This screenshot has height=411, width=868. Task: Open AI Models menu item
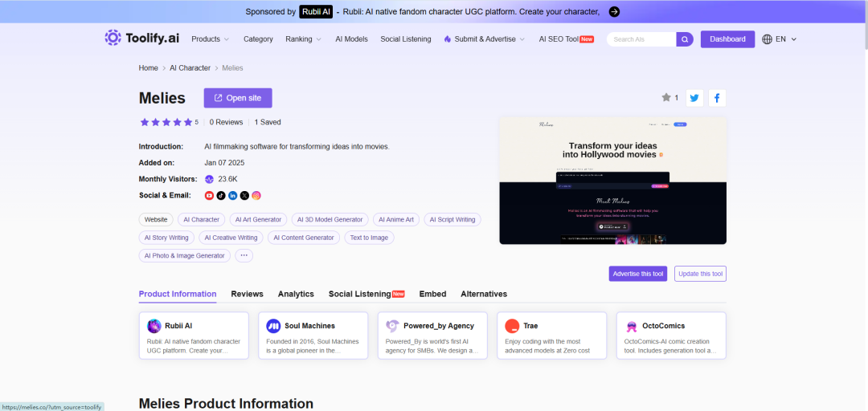(x=351, y=39)
